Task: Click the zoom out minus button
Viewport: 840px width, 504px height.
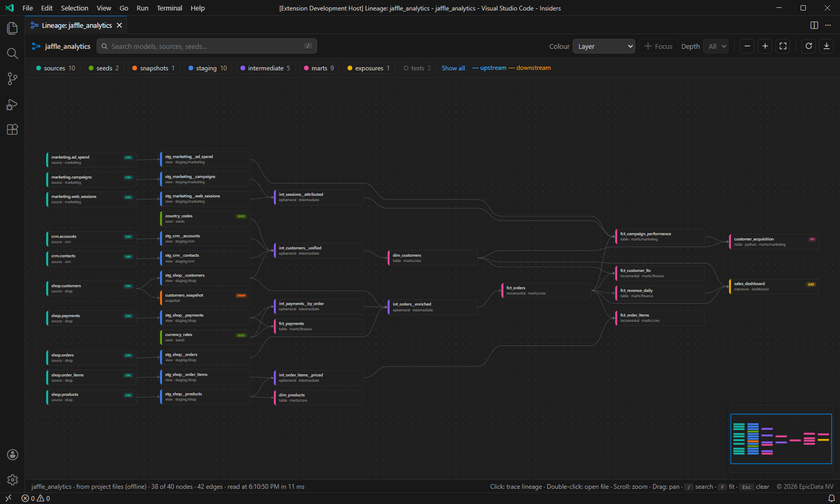Action: click(747, 46)
